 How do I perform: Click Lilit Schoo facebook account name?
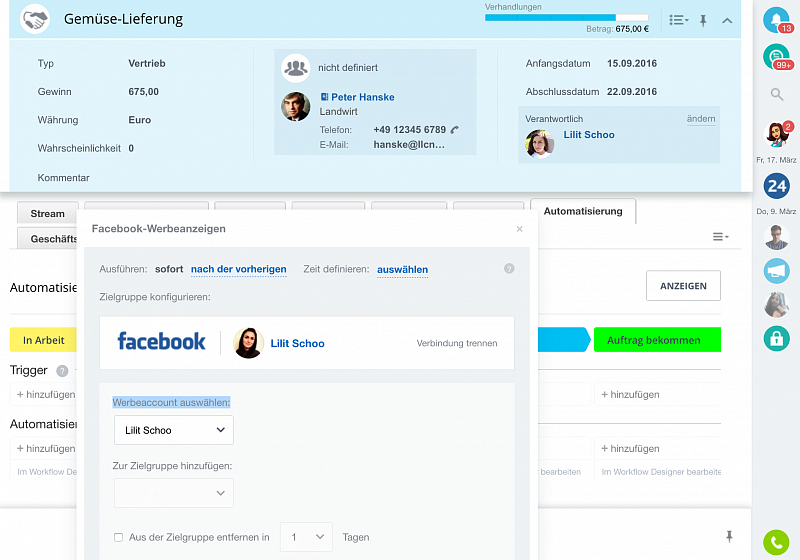[297, 344]
